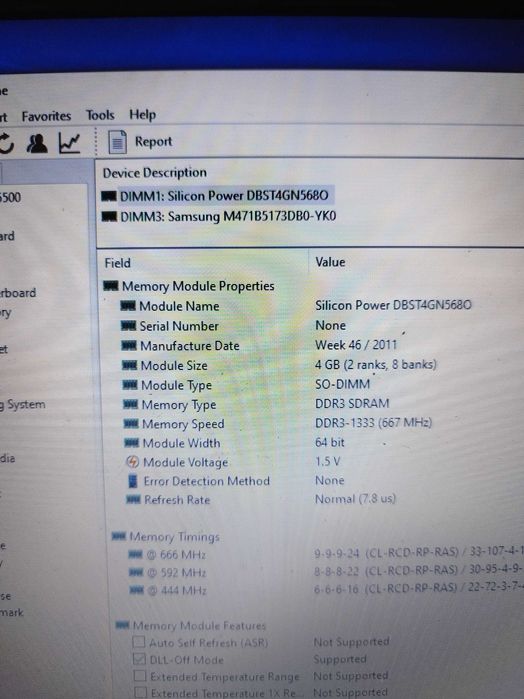524x699 pixels.
Task: Click the Memory Type row icon
Action: pyautogui.click(x=130, y=404)
